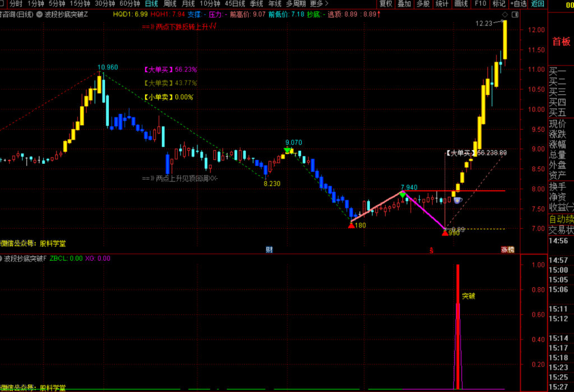Click the 12.00 price axis label
The image size is (574, 392).
pyautogui.click(x=536, y=30)
